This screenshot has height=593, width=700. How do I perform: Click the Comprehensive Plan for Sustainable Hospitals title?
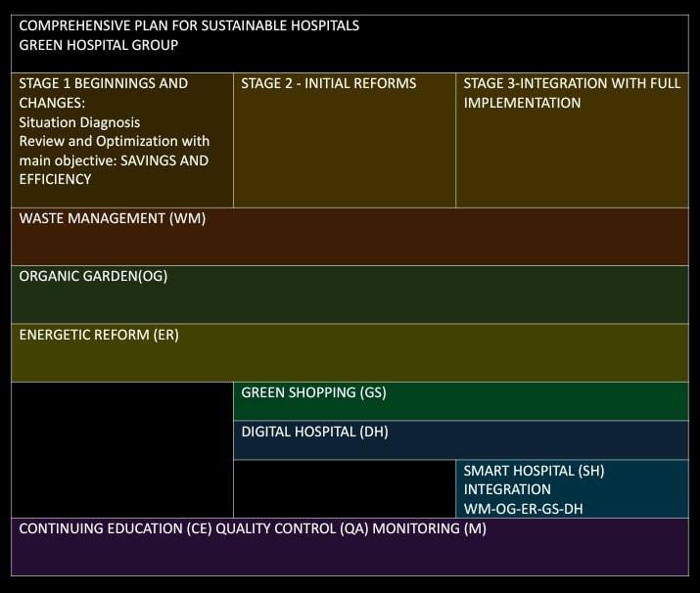[189, 25]
